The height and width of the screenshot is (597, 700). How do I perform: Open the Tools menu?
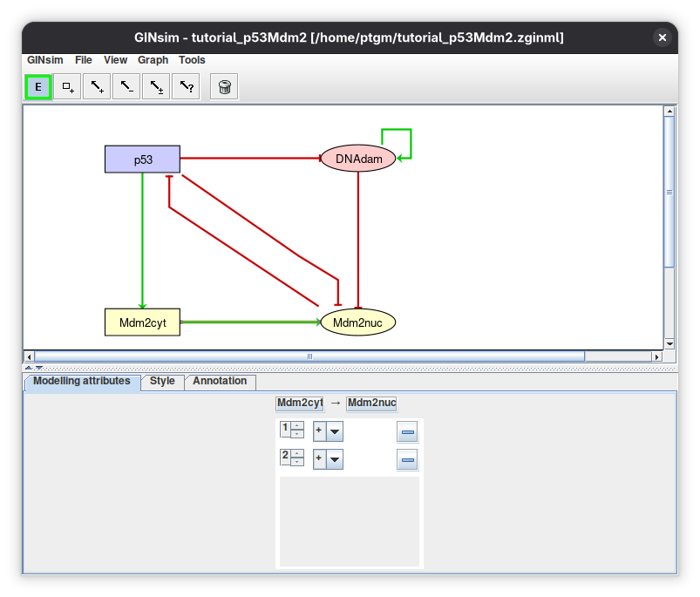coord(192,60)
